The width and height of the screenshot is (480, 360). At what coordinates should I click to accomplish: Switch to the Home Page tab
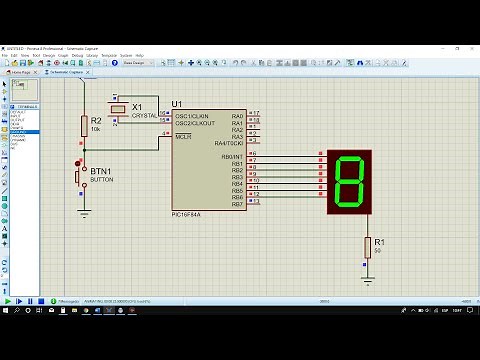point(21,72)
